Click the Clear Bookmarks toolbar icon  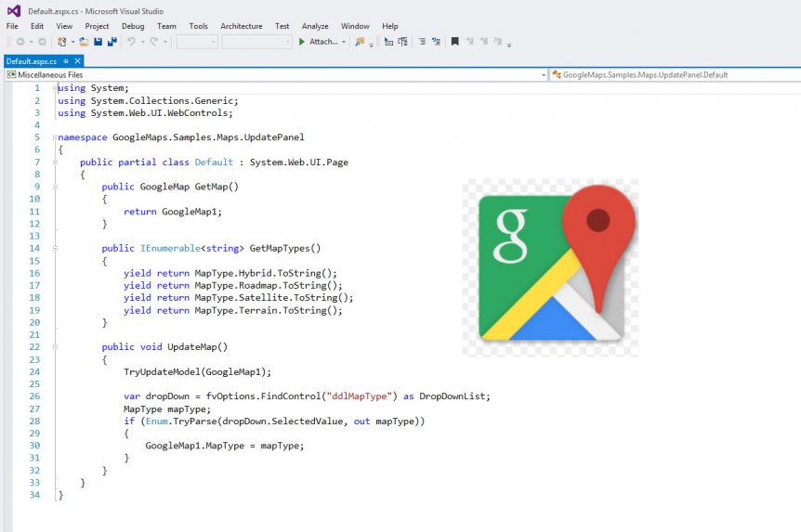coord(497,42)
